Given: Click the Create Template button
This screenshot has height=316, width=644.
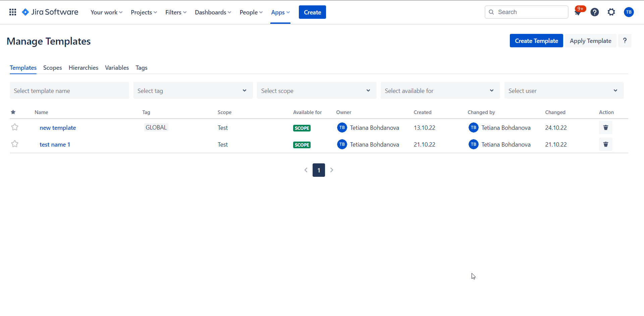Looking at the screenshot, I should click(x=536, y=41).
